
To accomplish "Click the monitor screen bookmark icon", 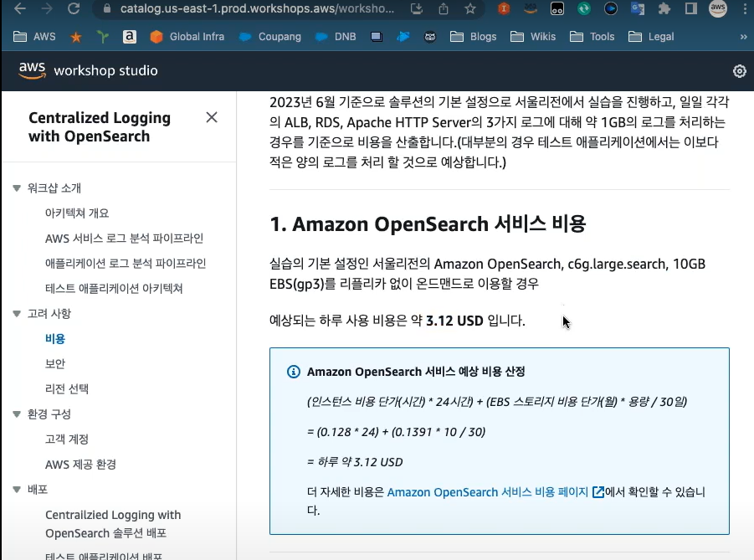I will tap(377, 37).
